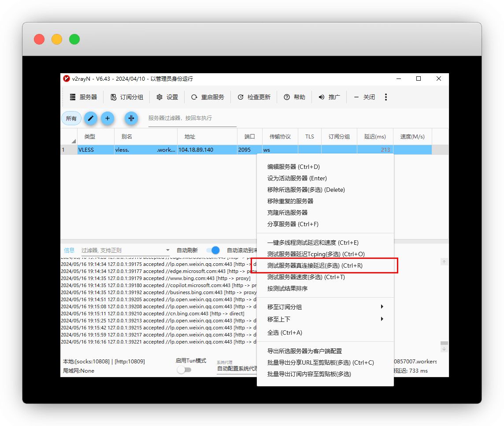Click the yellow macOS minimize dot
504x426 pixels.
click(57, 39)
